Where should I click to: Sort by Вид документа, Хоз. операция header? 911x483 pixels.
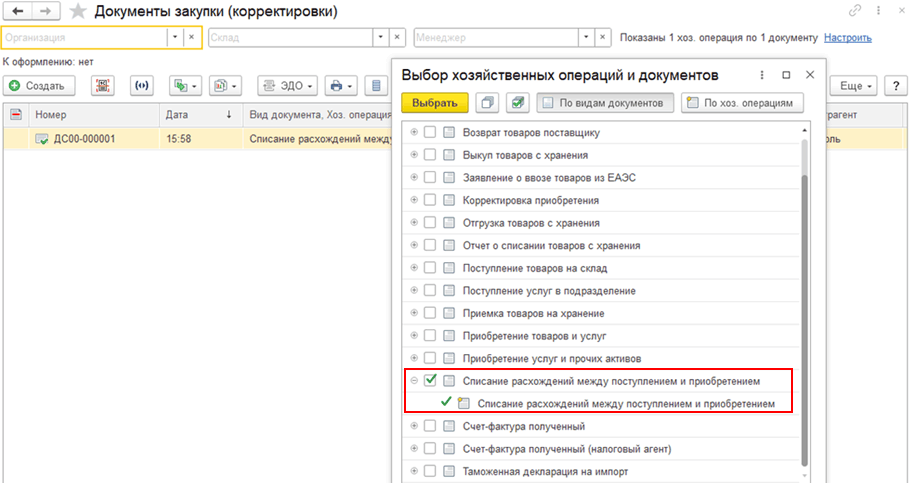[x=318, y=115]
